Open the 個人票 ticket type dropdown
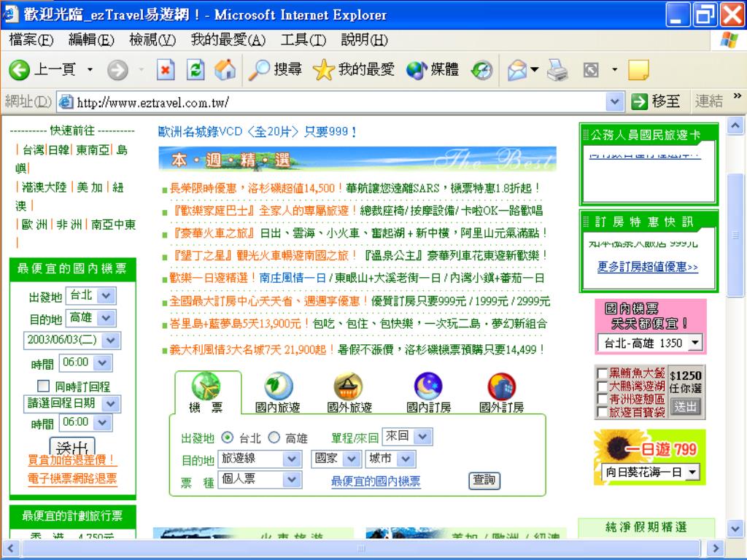Viewport: 747px width, 560px height. point(260,480)
